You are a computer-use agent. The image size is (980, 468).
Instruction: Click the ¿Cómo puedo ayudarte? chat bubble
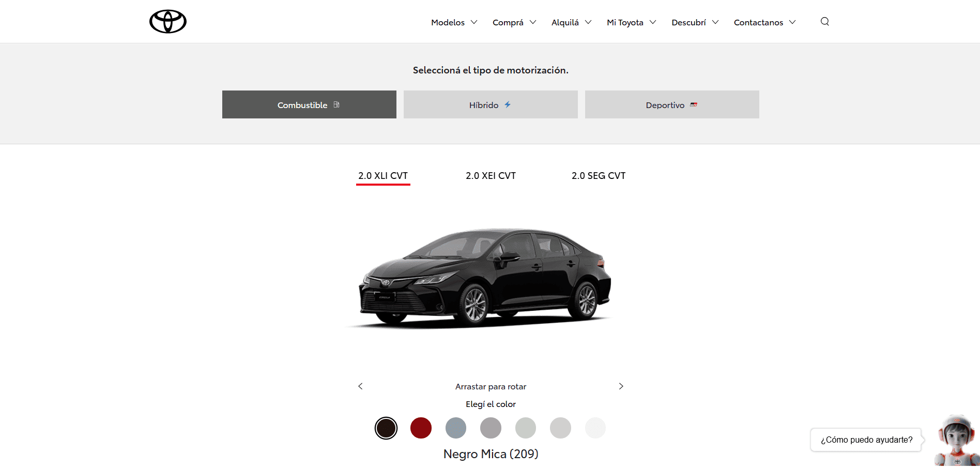866,440
